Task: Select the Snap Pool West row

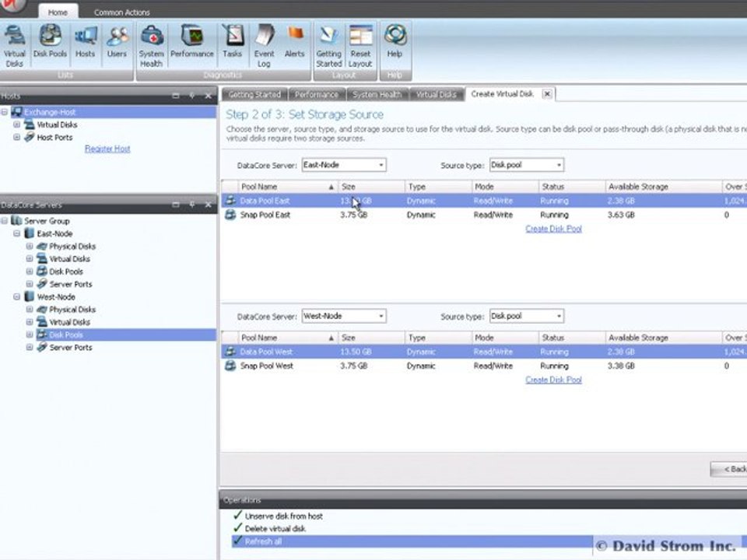Action: [483, 366]
